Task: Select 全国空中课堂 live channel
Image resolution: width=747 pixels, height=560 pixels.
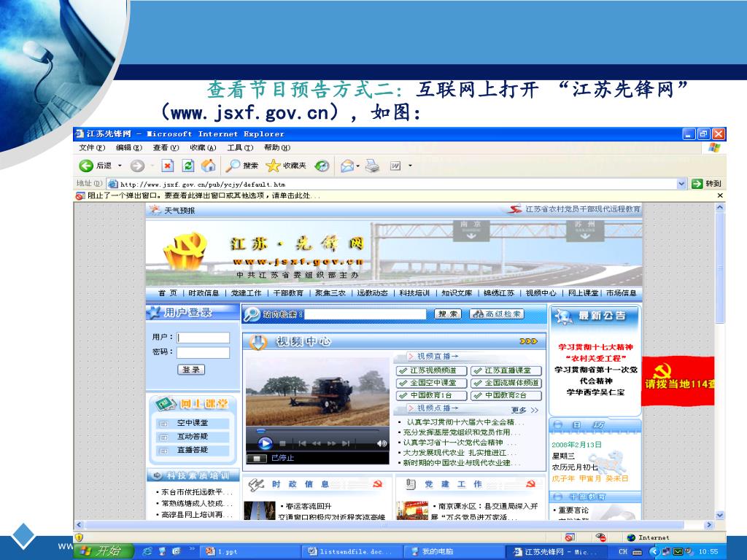Action: coord(432,383)
